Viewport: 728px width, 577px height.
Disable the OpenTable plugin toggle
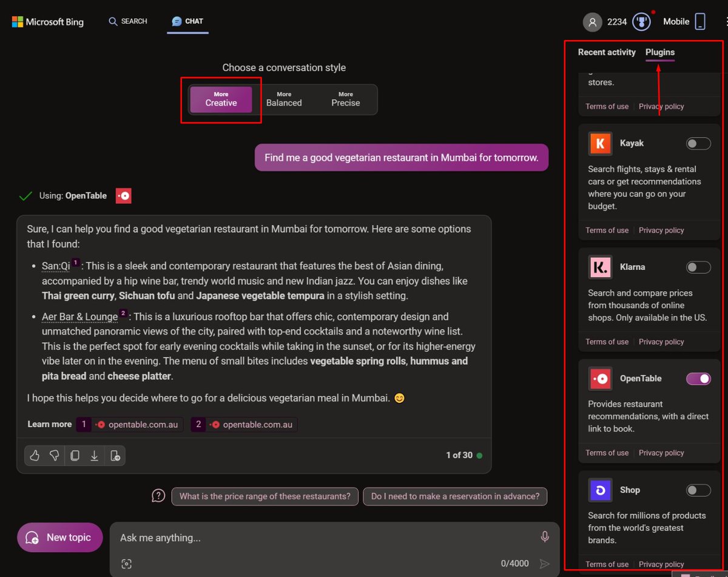coord(698,379)
